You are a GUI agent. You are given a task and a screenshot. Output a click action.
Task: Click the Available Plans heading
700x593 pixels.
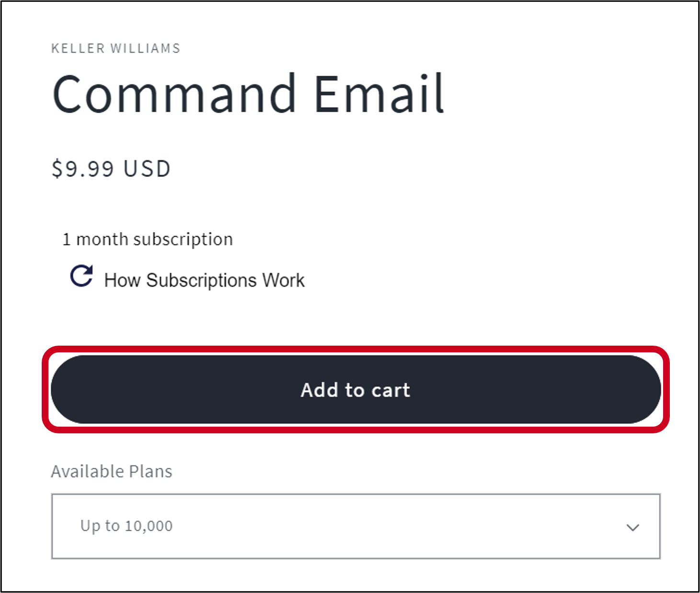coord(111,471)
